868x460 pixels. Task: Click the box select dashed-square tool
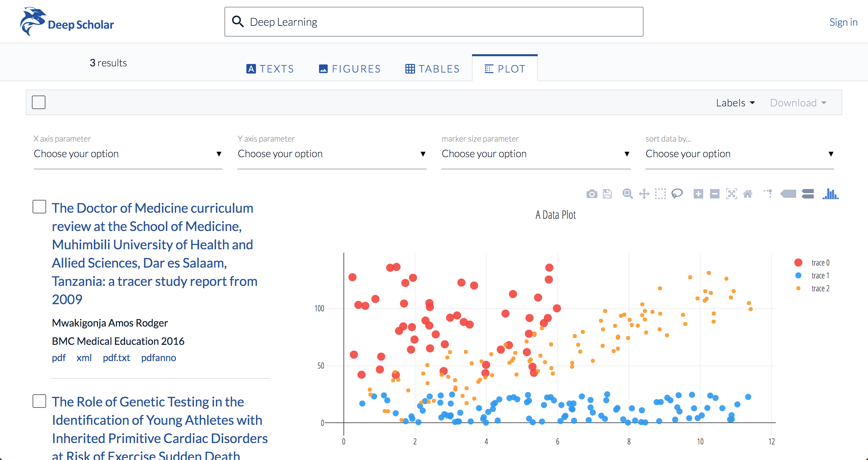click(660, 194)
